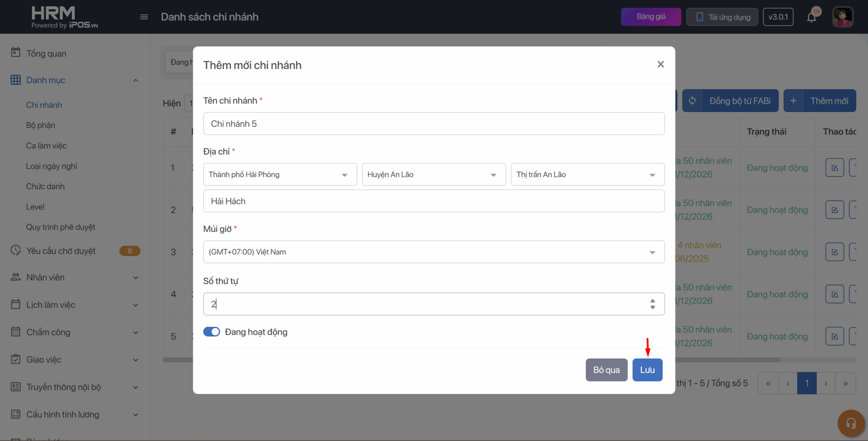The height and width of the screenshot is (441, 868).
Task: Click the Tổng quan calendar icon
Action: click(x=16, y=52)
